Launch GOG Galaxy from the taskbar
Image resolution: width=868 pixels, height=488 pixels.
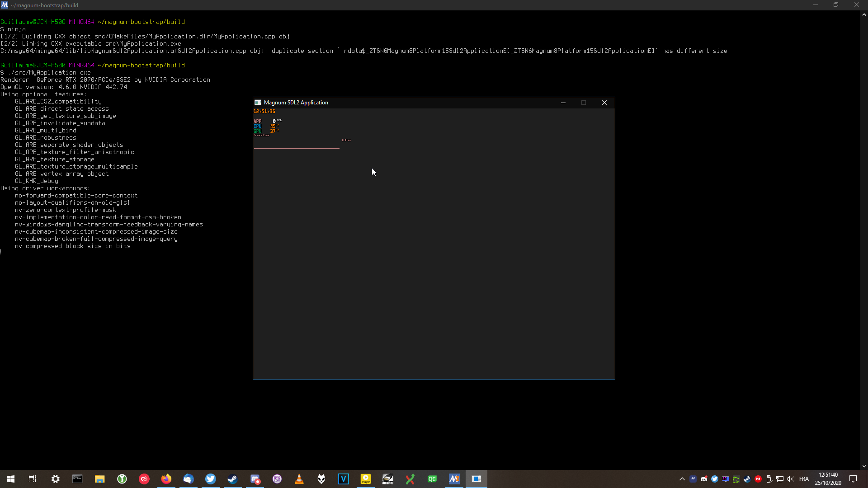point(277,479)
